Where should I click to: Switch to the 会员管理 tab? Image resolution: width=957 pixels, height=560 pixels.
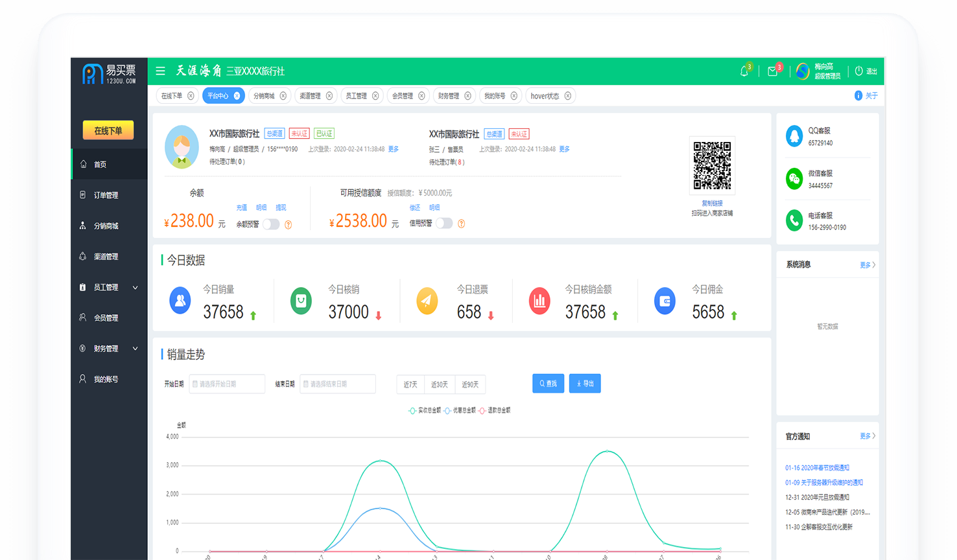point(403,95)
